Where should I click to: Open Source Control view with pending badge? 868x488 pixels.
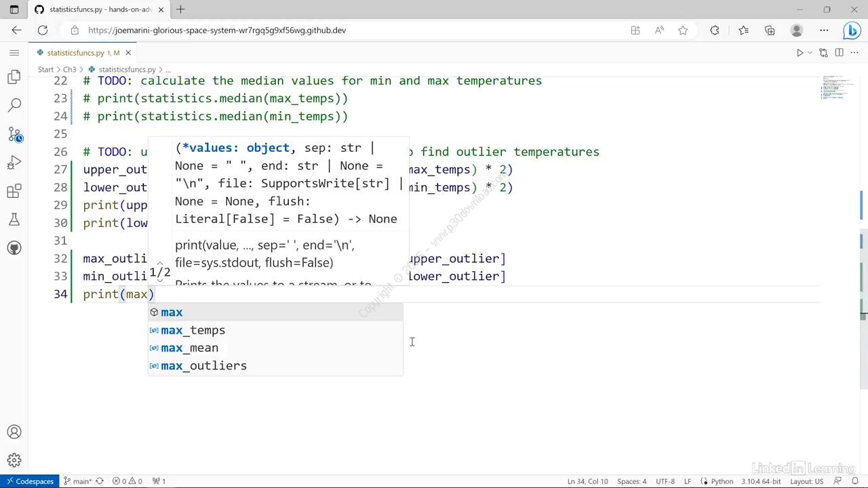tap(14, 134)
